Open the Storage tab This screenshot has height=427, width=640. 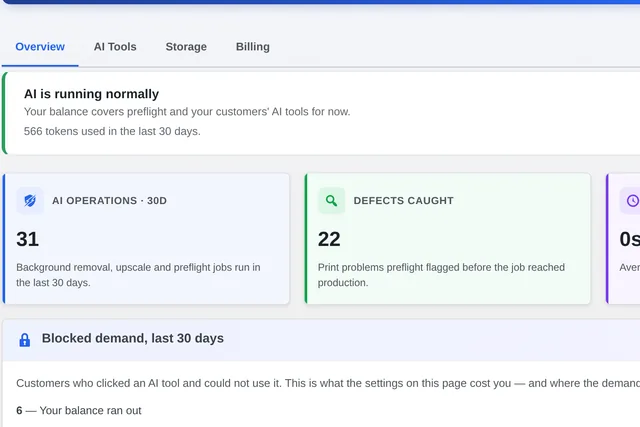click(x=186, y=47)
